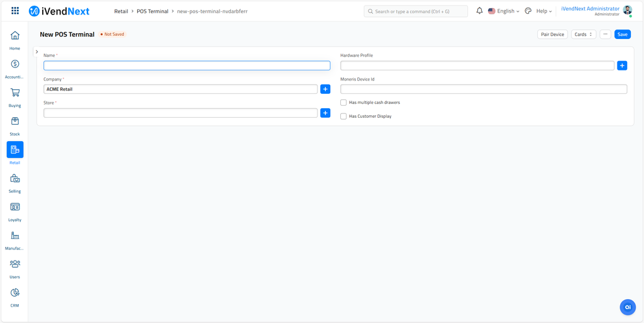Click the Pair Device button
644x323 pixels.
[x=552, y=35]
